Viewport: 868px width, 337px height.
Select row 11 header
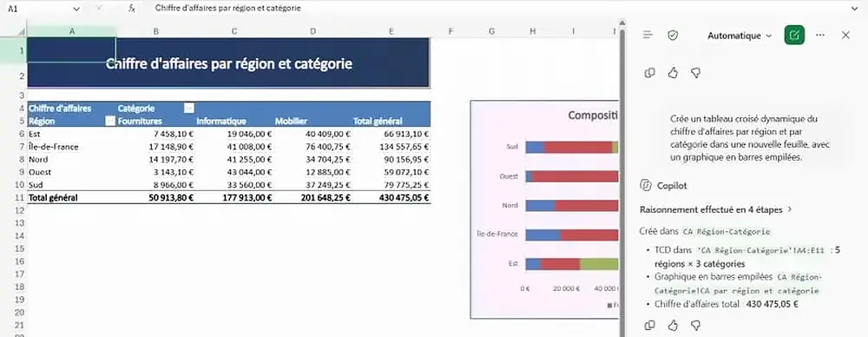pyautogui.click(x=13, y=197)
